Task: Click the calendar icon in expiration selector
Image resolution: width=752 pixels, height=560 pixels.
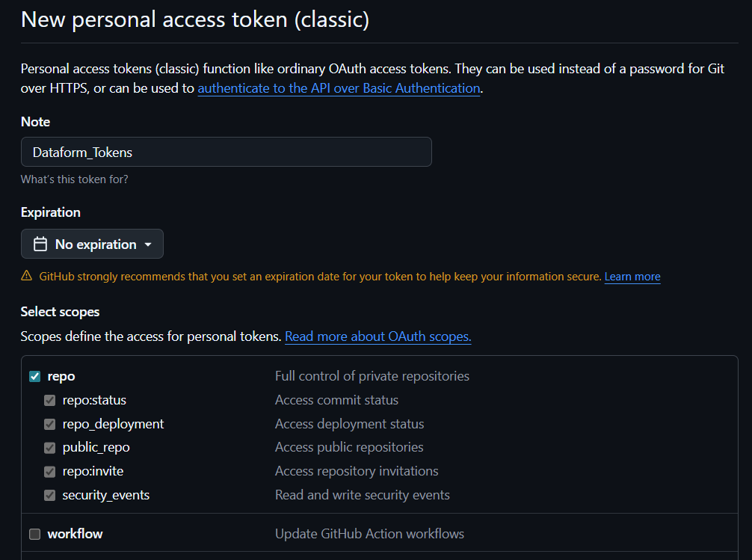Action: [x=41, y=244]
